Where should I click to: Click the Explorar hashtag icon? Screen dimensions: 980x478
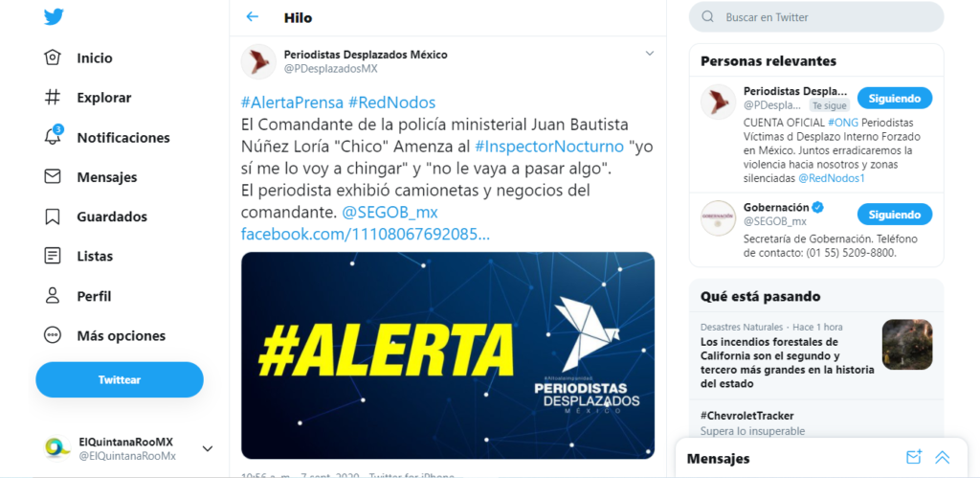click(x=53, y=98)
